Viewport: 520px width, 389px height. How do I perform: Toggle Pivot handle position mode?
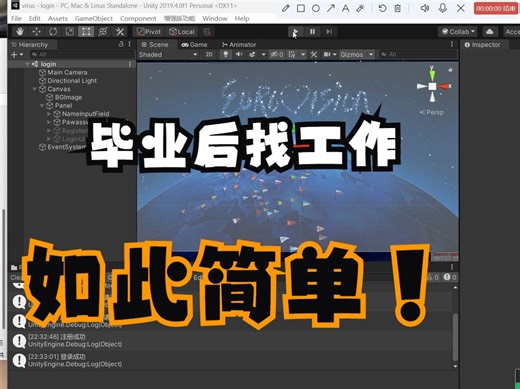tap(149, 32)
